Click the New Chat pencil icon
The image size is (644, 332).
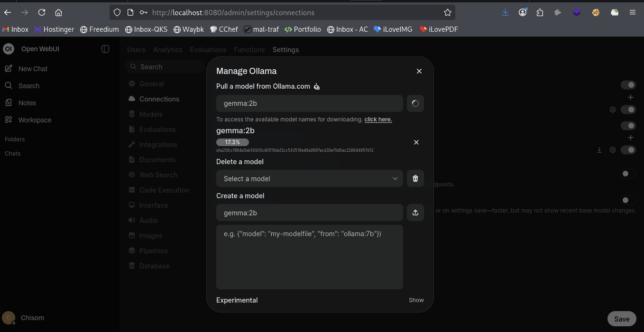9,69
